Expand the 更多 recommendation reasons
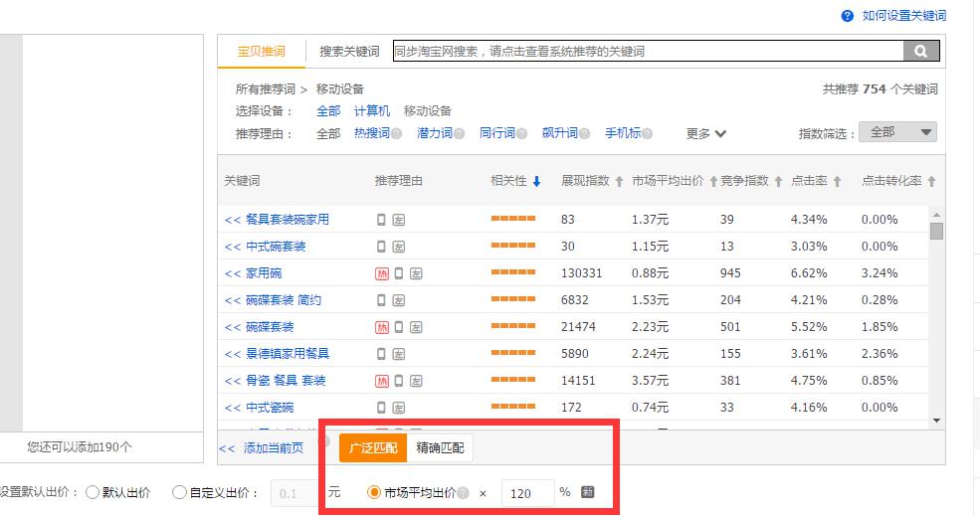Image resolution: width=980 pixels, height=516 pixels. [706, 133]
